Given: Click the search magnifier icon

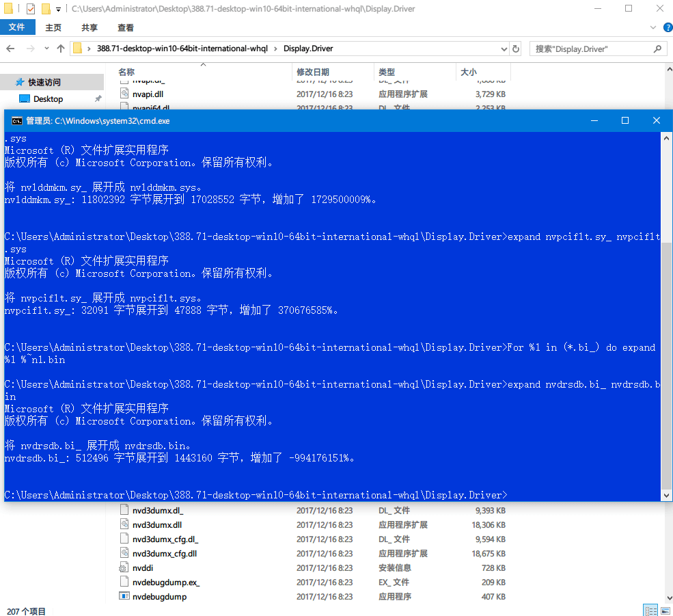Looking at the screenshot, I should tap(657, 49).
